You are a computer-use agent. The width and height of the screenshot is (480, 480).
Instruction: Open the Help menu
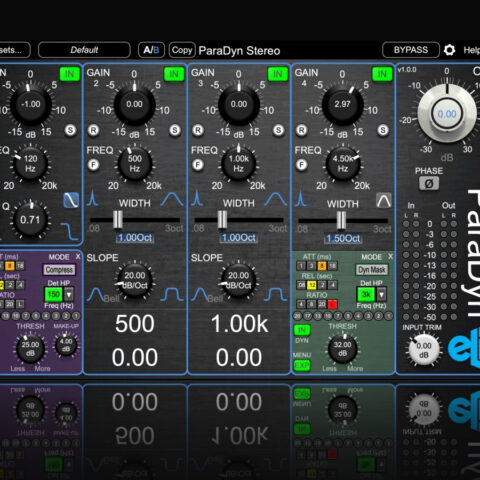coord(471,50)
